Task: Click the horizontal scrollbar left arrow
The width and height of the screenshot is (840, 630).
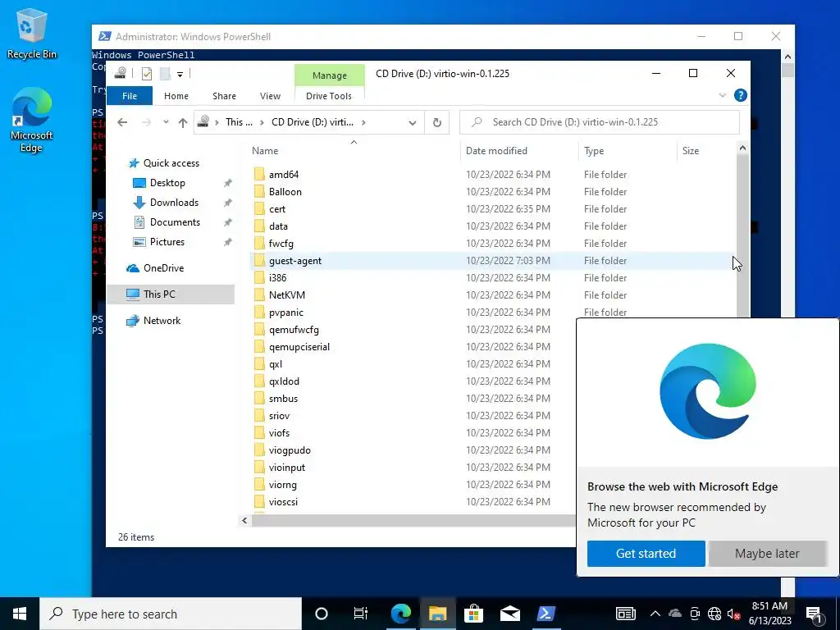Action: 244,520
